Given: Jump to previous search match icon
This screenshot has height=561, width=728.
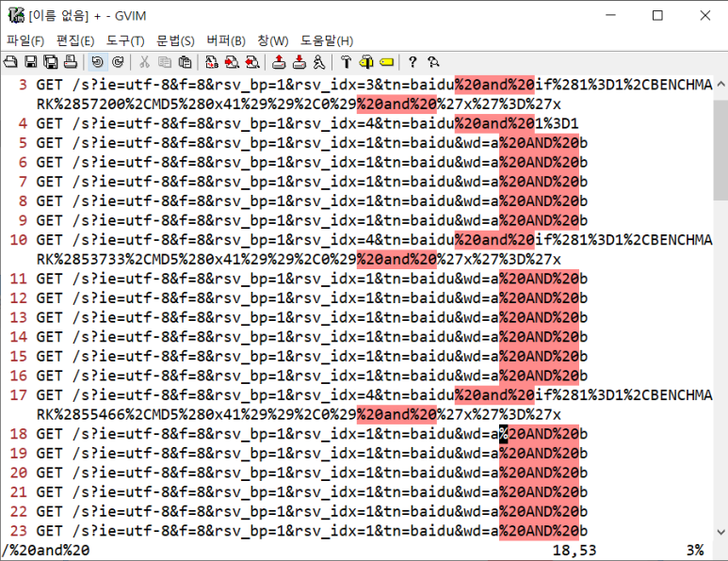Looking at the screenshot, I should pyautogui.click(x=252, y=62).
